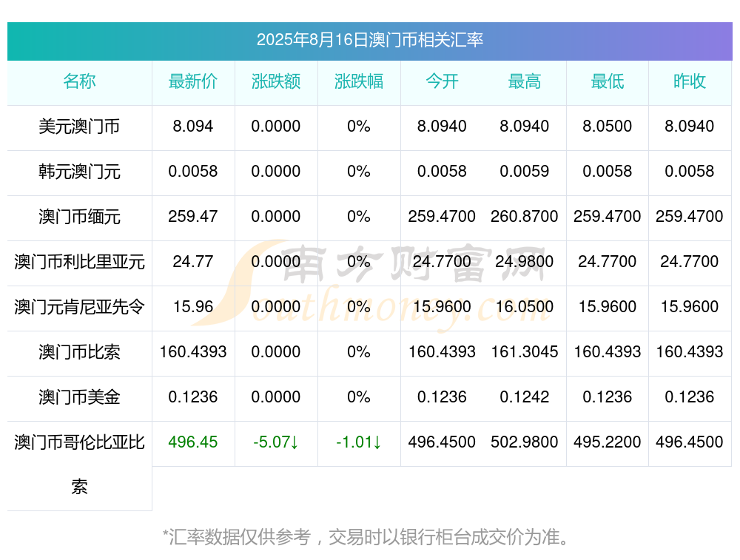Select the highest value 502.9800

click(x=525, y=442)
